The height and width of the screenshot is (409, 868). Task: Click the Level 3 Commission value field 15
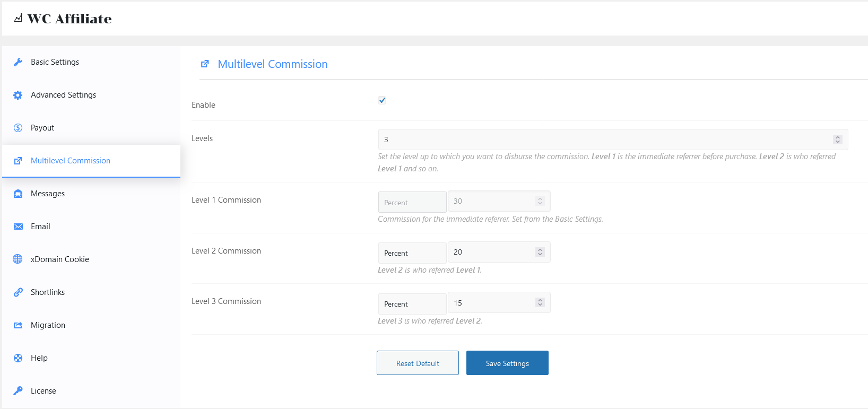(x=499, y=302)
